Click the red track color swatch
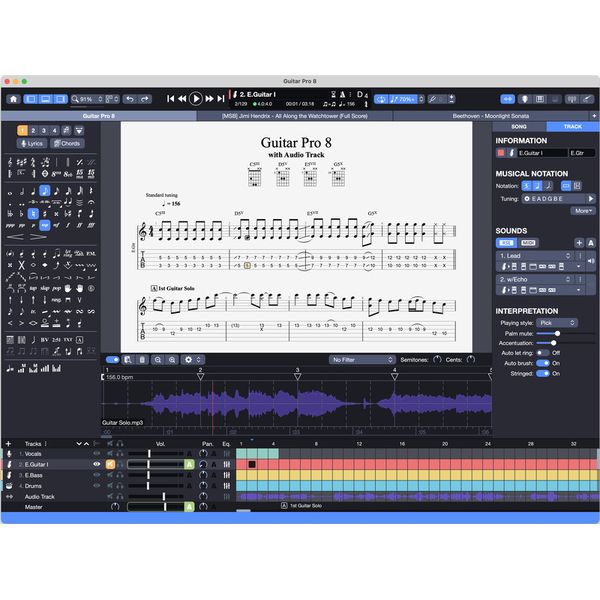 point(501,153)
